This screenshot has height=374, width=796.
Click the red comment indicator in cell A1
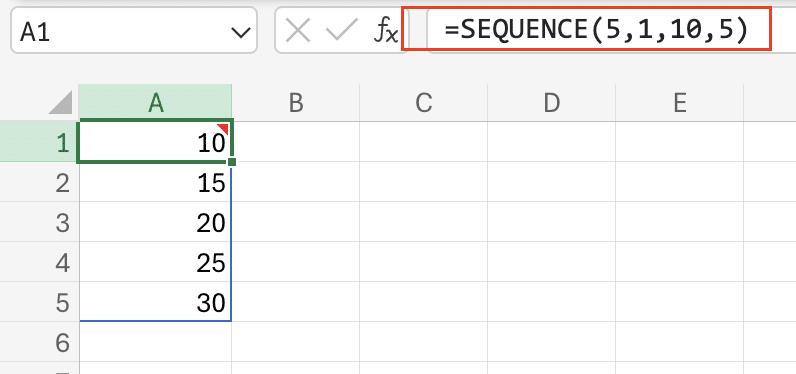[x=223, y=128]
